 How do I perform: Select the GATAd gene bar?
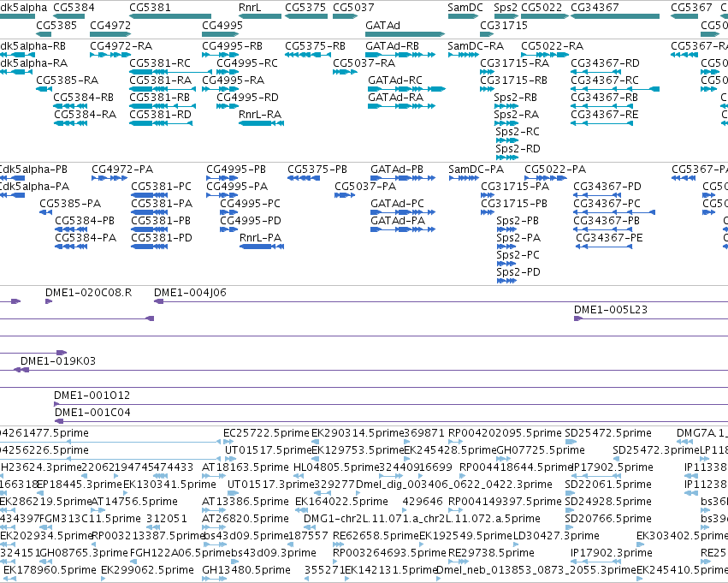click(x=405, y=34)
